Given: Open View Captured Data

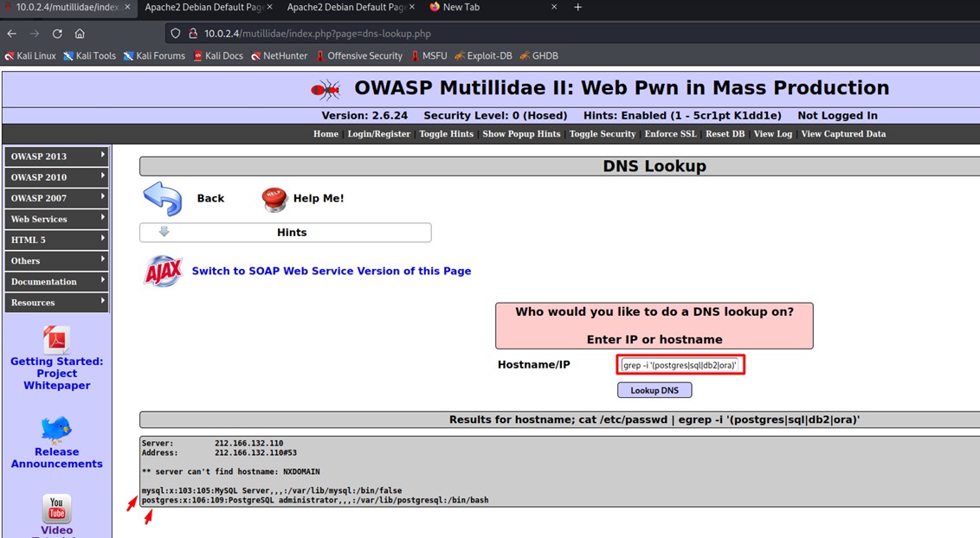Looking at the screenshot, I should click(843, 134).
